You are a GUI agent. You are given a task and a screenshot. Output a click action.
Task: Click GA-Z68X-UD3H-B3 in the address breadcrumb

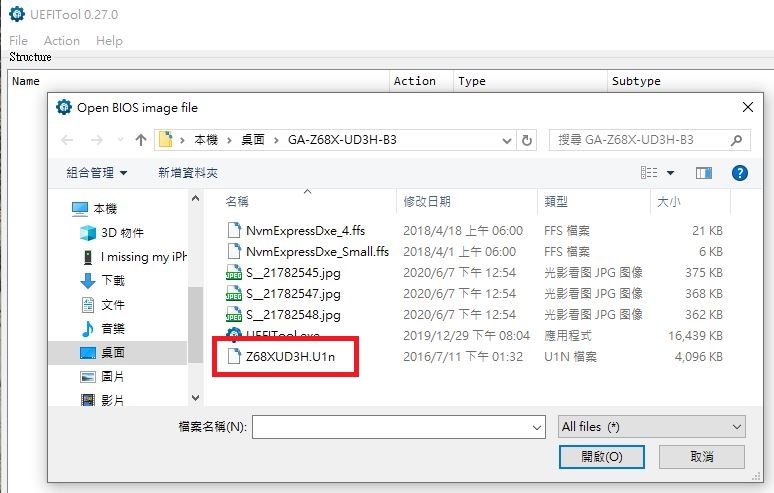342,140
